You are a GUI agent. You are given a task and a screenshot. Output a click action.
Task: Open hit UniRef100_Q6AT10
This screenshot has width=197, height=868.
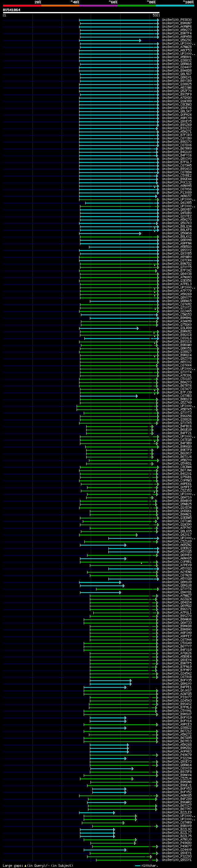click(177, 498)
